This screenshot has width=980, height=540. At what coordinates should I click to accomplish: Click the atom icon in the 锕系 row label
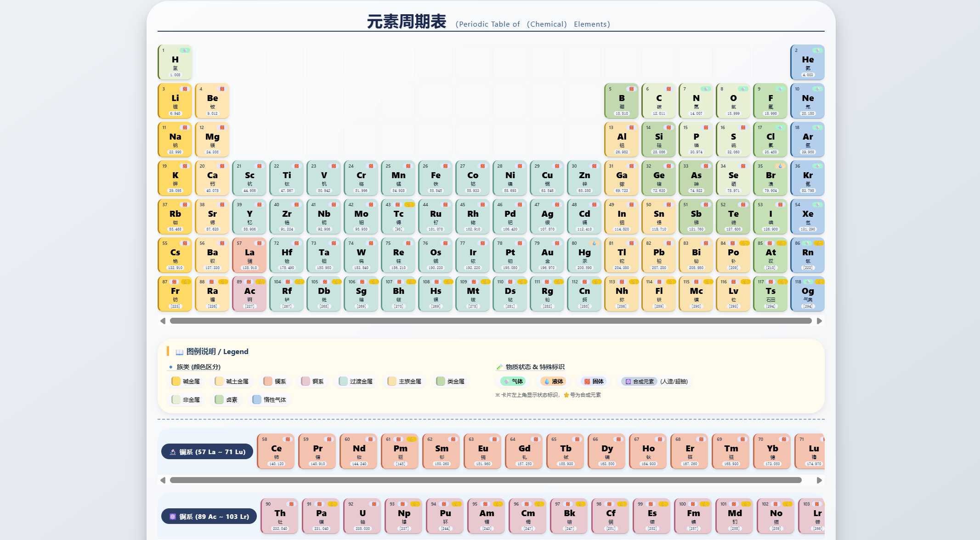[173, 517]
